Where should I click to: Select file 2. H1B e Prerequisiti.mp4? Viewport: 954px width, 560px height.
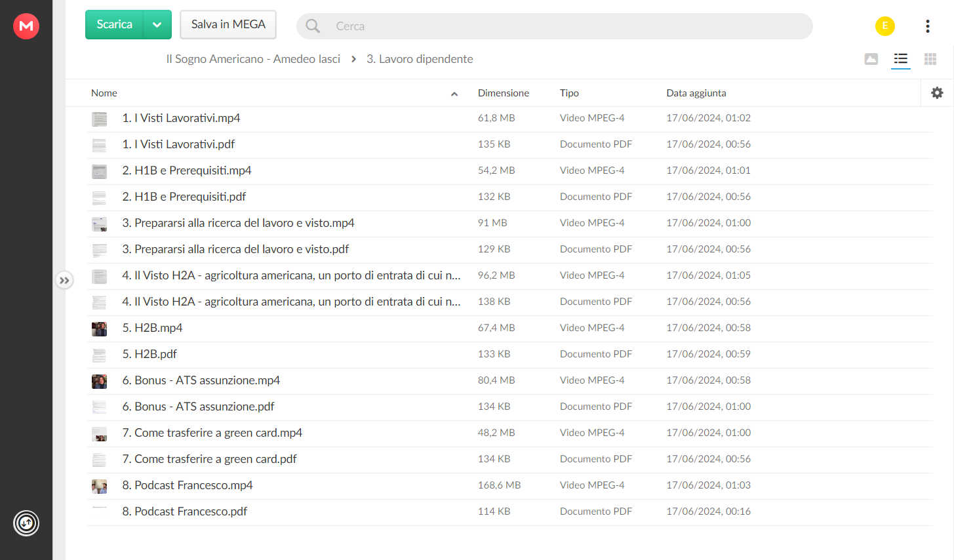click(510, 171)
